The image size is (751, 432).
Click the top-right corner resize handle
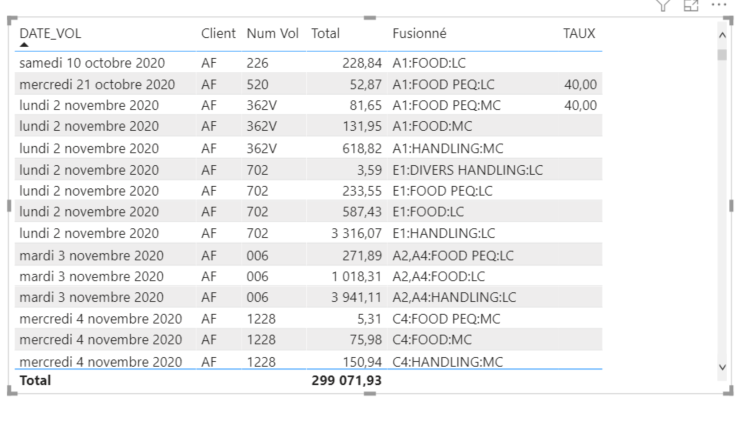point(729,20)
